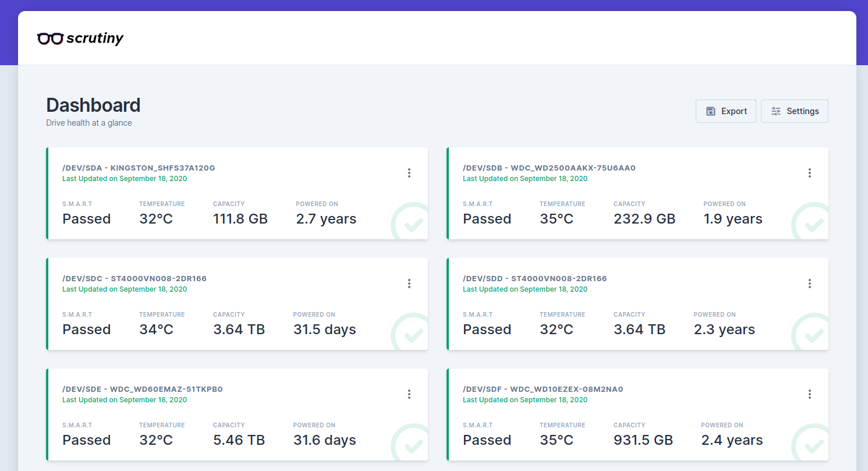868x471 pixels.
Task: Click 'Drive health at a glance' subtitle
Action: 89,123
